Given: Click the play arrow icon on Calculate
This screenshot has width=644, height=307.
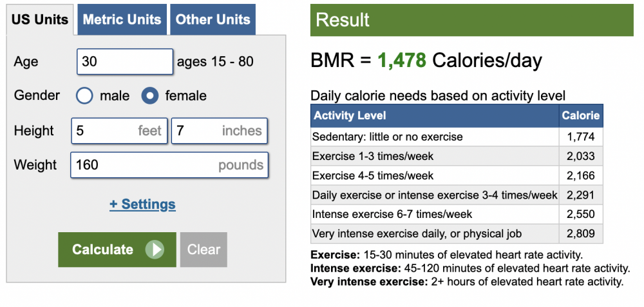Looking at the screenshot, I should [x=155, y=250].
